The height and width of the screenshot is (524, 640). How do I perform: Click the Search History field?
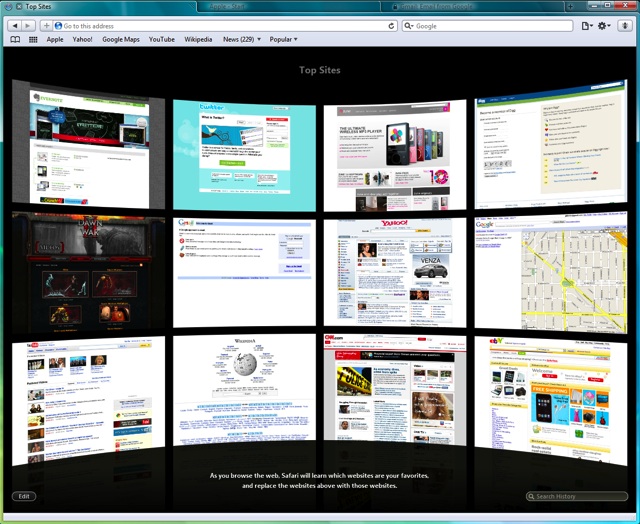point(577,496)
